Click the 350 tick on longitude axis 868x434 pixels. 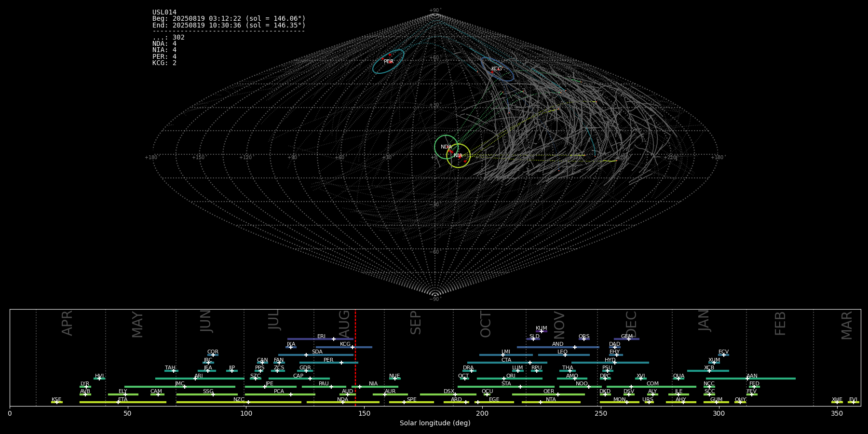837,413
